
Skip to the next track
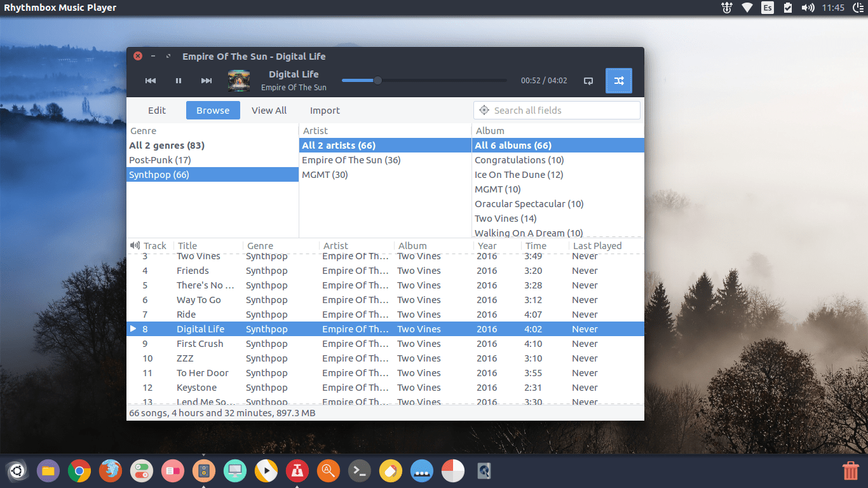(207, 81)
